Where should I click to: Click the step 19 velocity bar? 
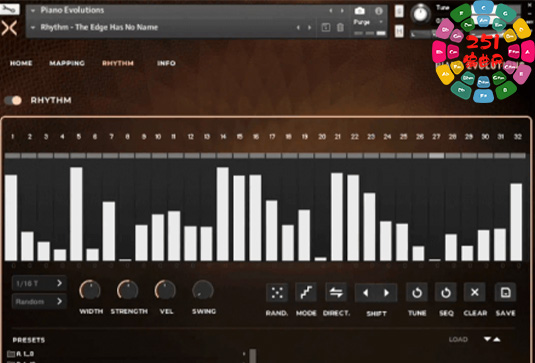click(304, 235)
